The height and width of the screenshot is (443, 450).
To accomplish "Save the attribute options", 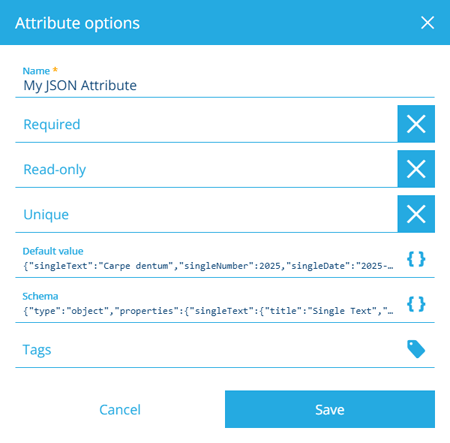I will pyautogui.click(x=330, y=409).
